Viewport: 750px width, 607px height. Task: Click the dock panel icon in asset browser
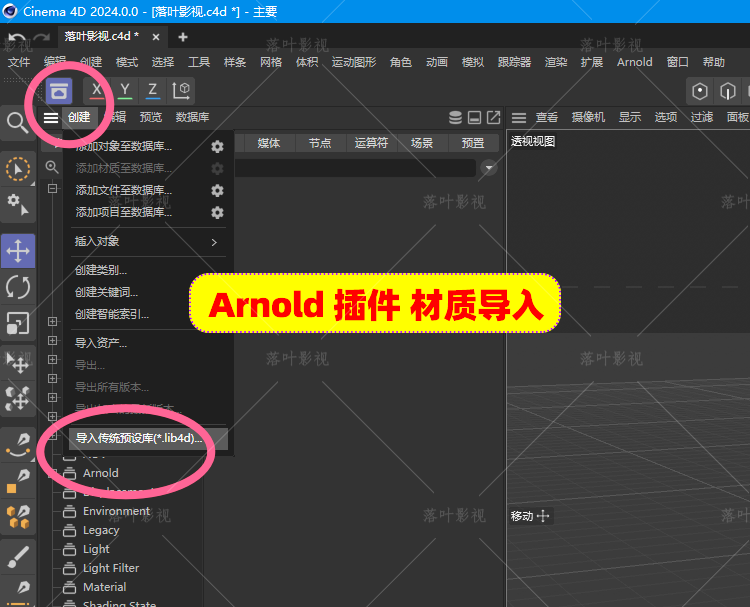pos(474,117)
